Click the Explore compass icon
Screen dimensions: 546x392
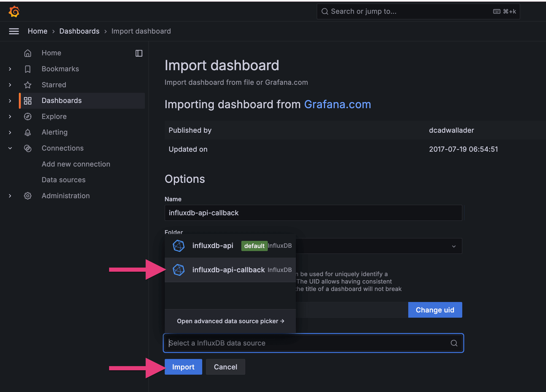click(28, 116)
